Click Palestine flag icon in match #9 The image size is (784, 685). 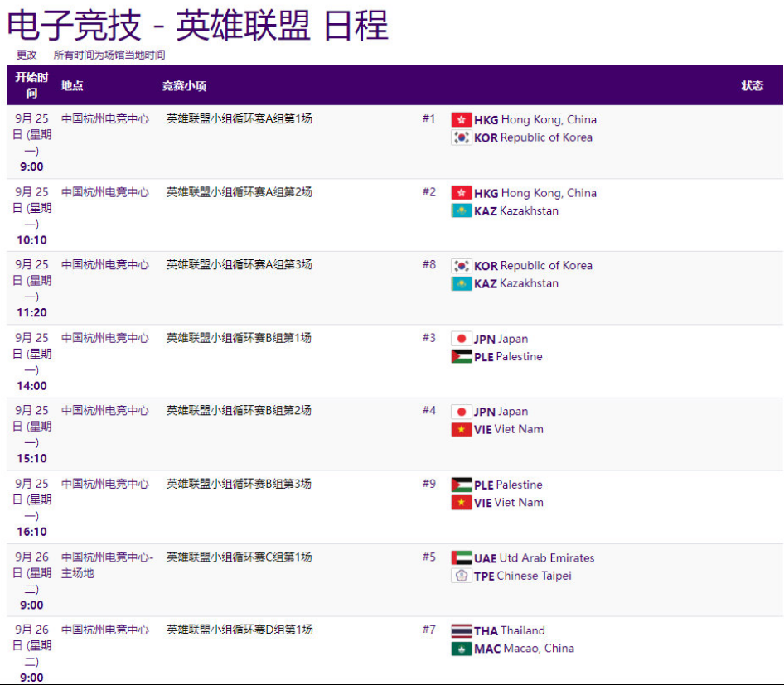tap(461, 485)
